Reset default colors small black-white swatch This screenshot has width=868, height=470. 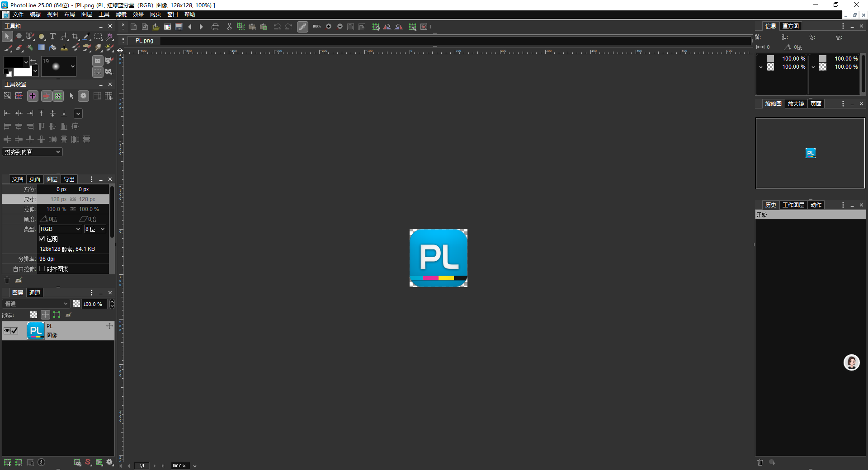(x=8, y=72)
